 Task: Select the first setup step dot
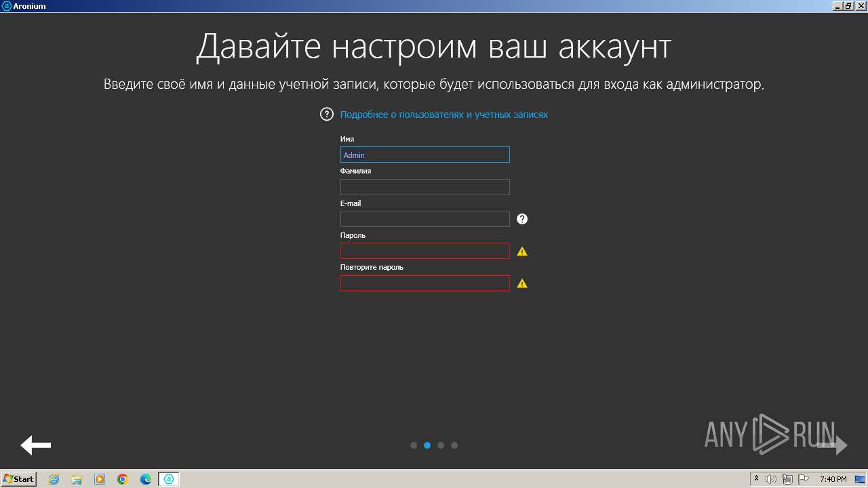pos(414,445)
